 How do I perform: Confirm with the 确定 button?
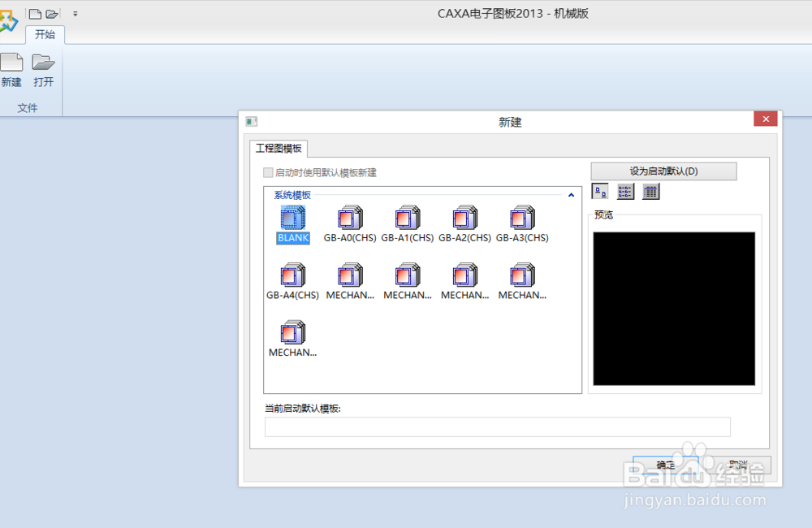point(666,465)
